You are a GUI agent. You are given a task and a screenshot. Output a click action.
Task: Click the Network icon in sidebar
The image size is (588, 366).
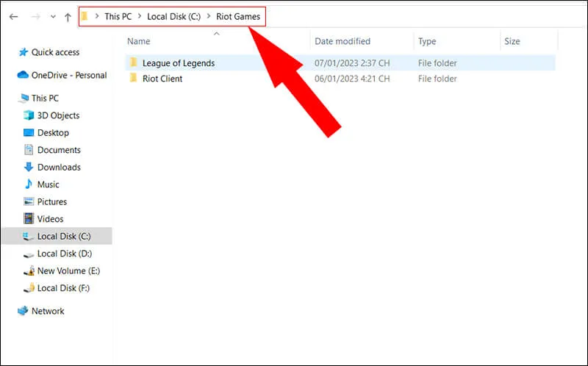tap(23, 310)
